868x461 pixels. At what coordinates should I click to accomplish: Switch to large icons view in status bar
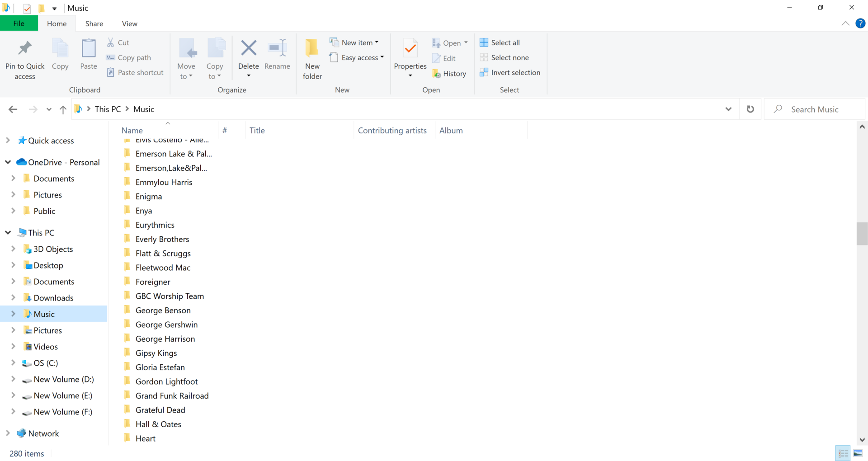[858, 453]
